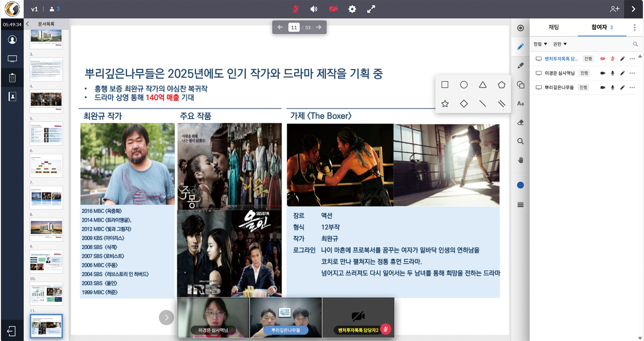Click the 3 participant count in header
The width and height of the screenshot is (644, 341).
click(x=55, y=9)
